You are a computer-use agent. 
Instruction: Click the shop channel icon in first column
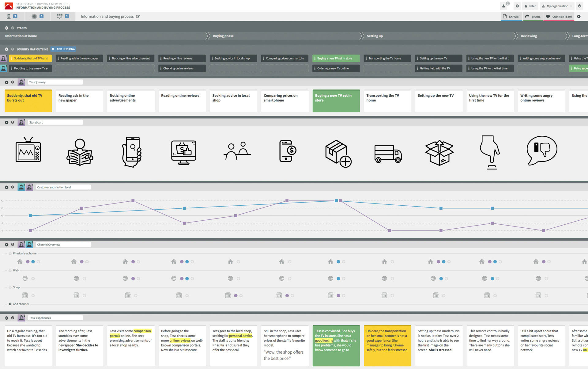(25, 295)
